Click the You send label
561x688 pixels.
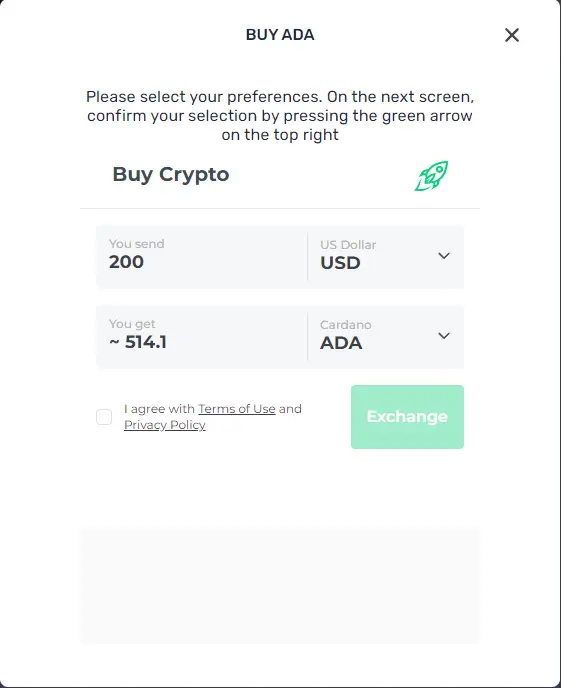coord(136,244)
